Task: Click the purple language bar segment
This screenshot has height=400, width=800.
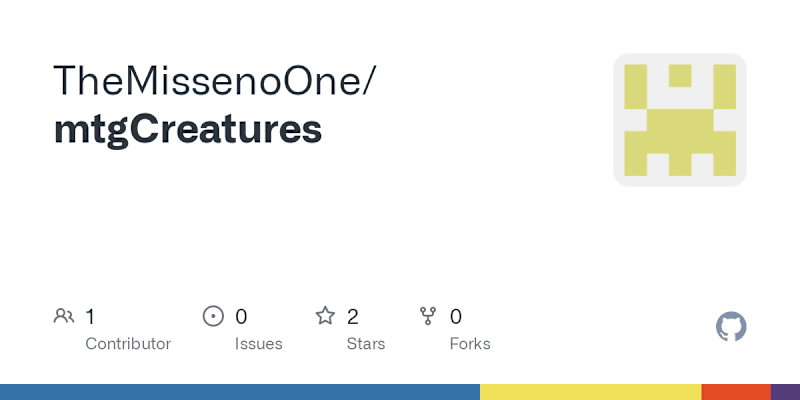Action: [x=785, y=392]
